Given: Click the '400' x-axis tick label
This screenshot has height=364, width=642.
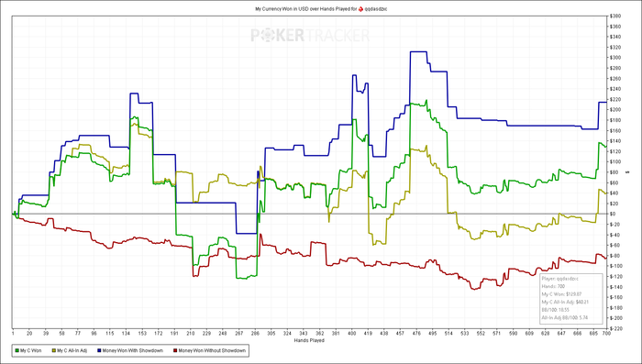Looking at the screenshot, I should point(351,334).
